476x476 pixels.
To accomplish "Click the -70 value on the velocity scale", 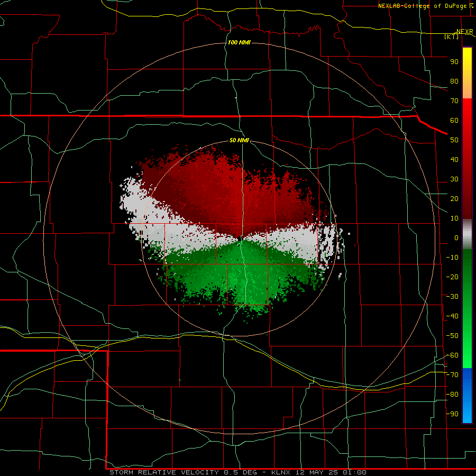I will coord(452,375).
